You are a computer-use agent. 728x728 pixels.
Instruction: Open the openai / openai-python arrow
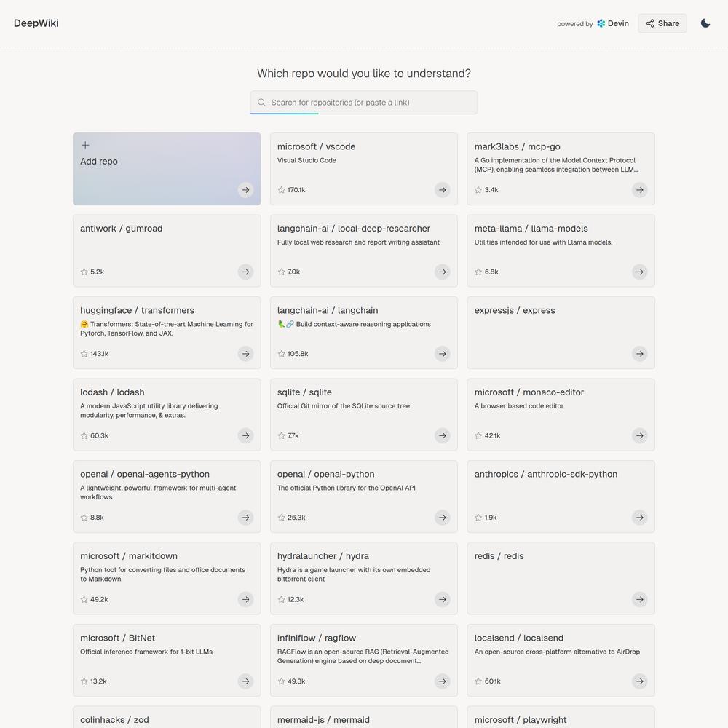click(442, 518)
